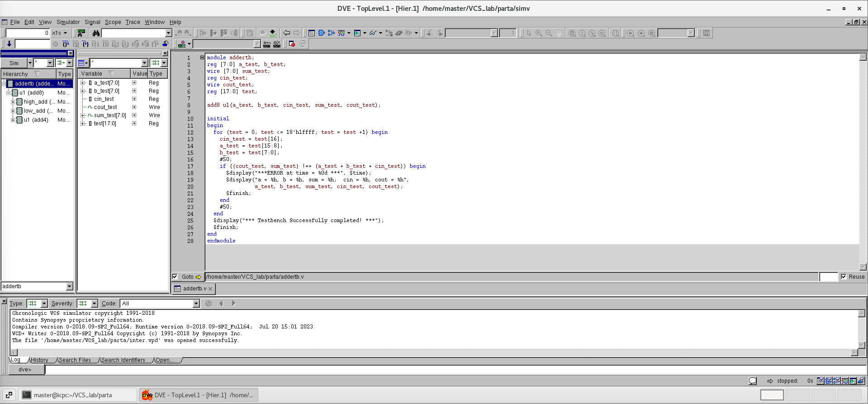Click the terminal icon in the taskbar
Viewport: 868px width, 404px height.
[27, 395]
